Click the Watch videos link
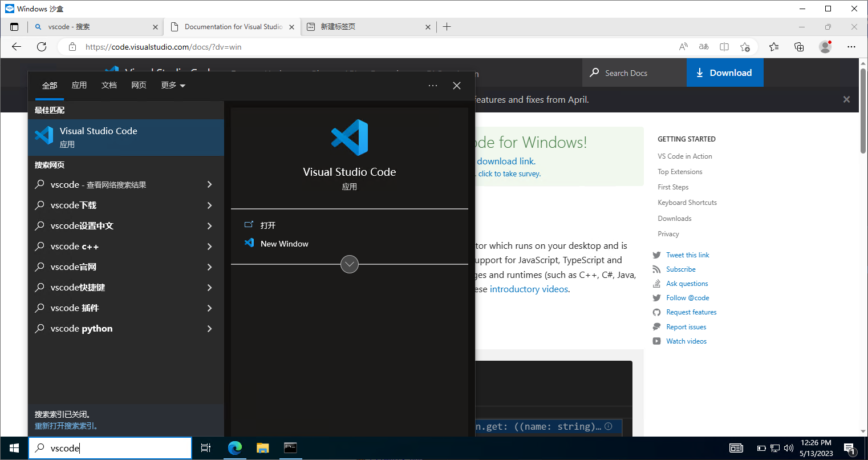The width and height of the screenshot is (868, 460). click(686, 341)
